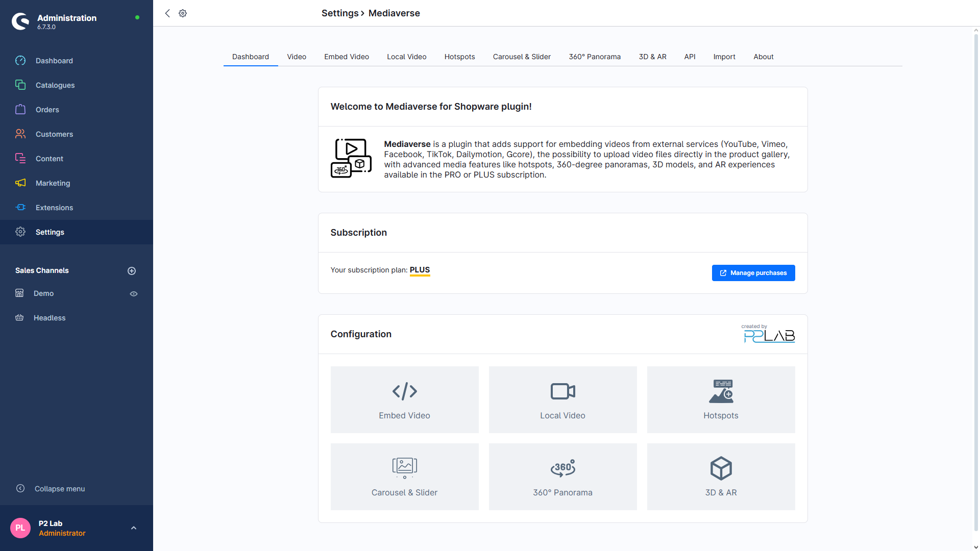Switch to the API tab

click(x=690, y=57)
